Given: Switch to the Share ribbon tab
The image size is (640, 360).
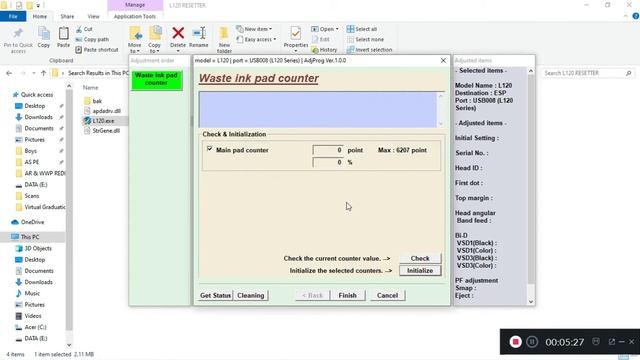Looking at the screenshot, I should click(67, 16).
